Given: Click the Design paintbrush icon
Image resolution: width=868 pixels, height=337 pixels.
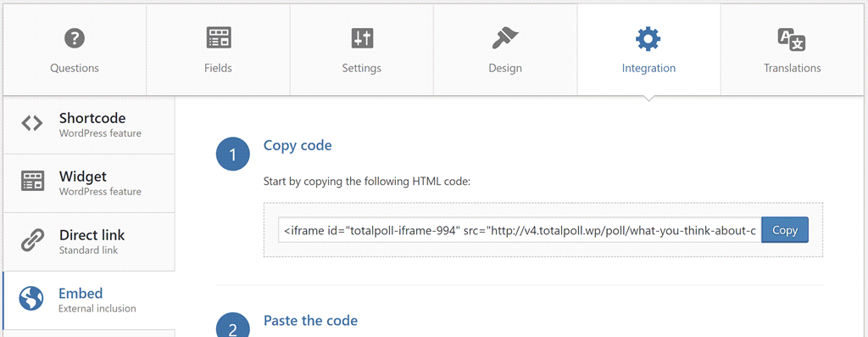Looking at the screenshot, I should [x=505, y=38].
